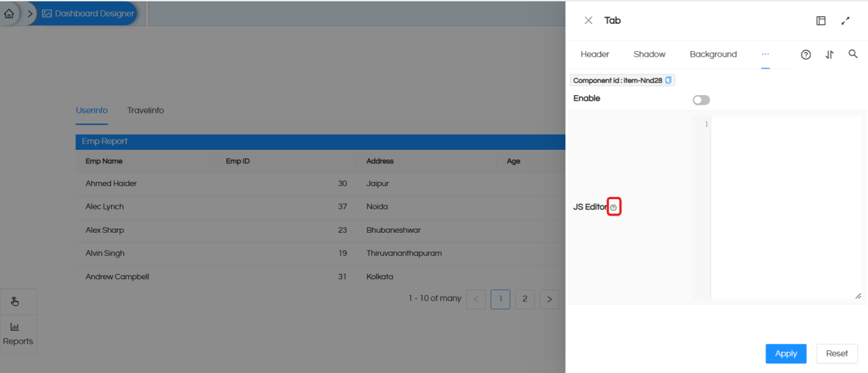Viewport: 868px width, 373px height.
Task: Copy component id item-Nnd28
Action: pos(669,80)
